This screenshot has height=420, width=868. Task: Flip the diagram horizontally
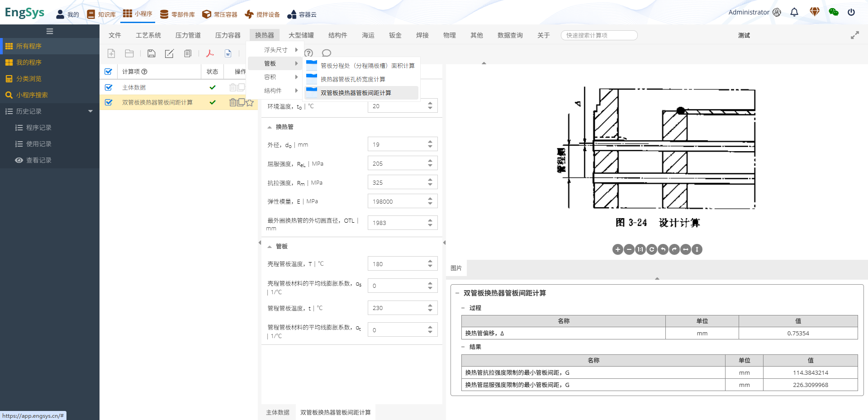pos(685,249)
